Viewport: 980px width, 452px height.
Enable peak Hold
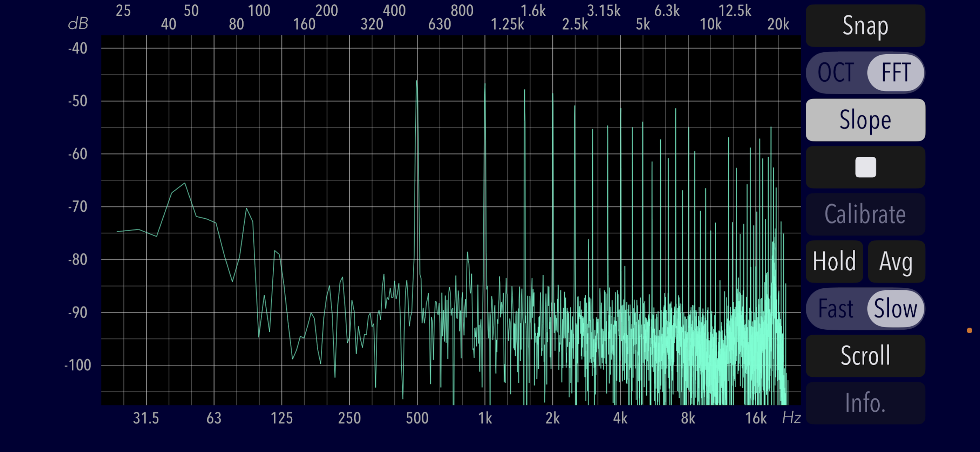(x=834, y=261)
